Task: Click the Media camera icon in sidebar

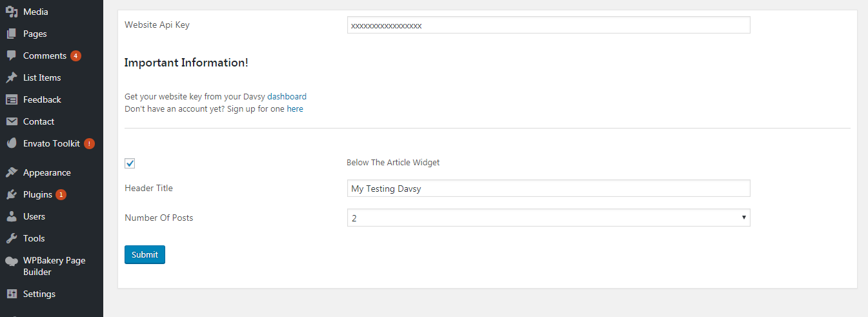Action: click(x=11, y=12)
